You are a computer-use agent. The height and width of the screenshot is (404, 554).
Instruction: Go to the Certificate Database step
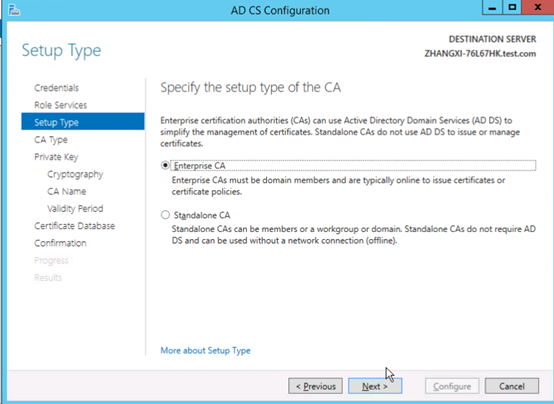tap(75, 226)
